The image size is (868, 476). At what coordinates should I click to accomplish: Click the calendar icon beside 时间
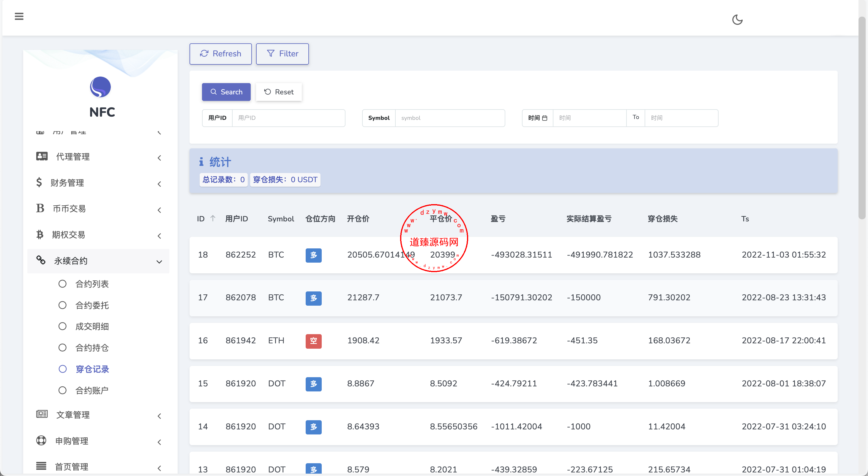click(x=545, y=118)
